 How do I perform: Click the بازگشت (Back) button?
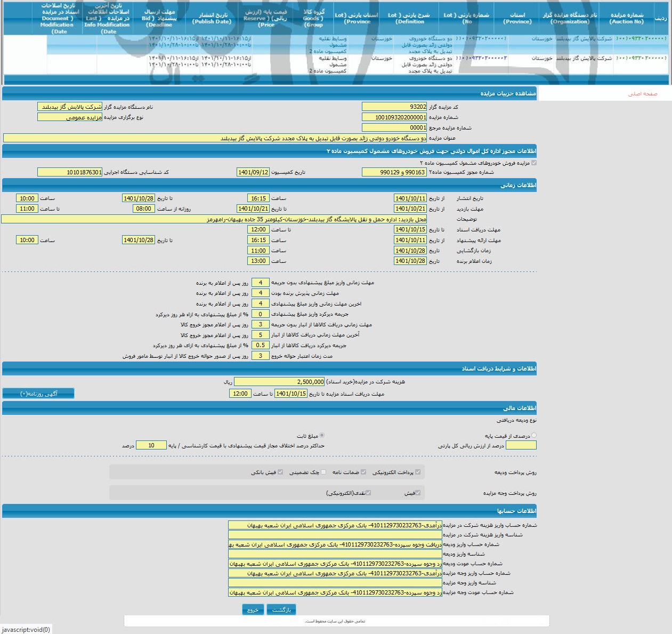coord(281,609)
